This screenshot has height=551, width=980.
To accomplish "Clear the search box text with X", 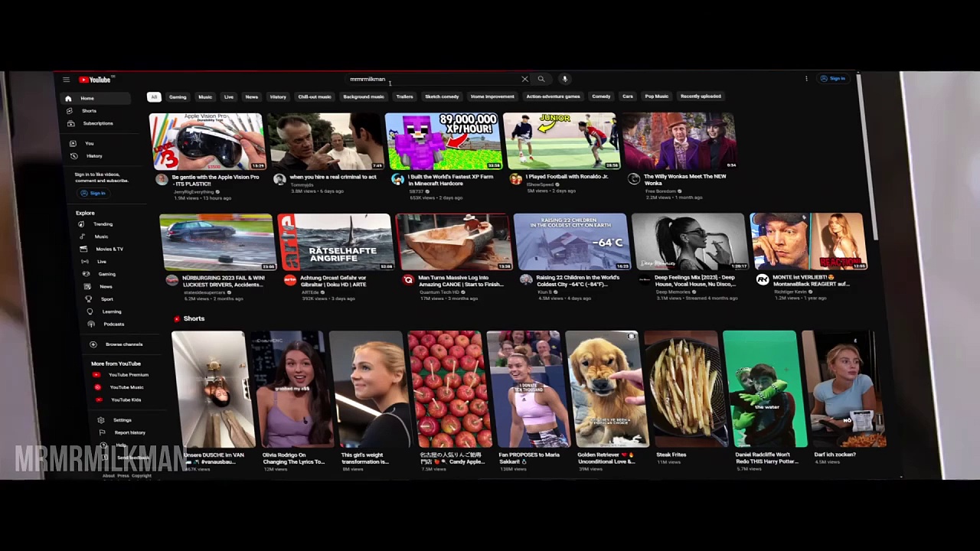I will click(524, 79).
